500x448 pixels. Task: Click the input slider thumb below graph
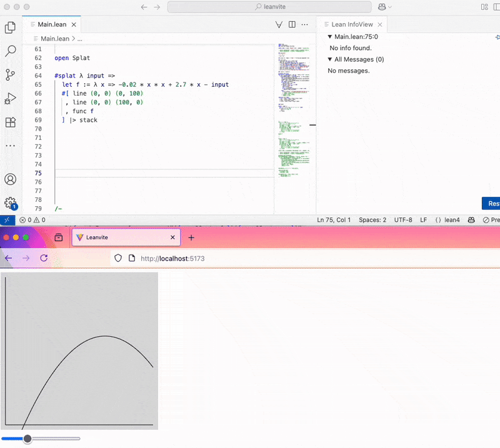(x=27, y=439)
